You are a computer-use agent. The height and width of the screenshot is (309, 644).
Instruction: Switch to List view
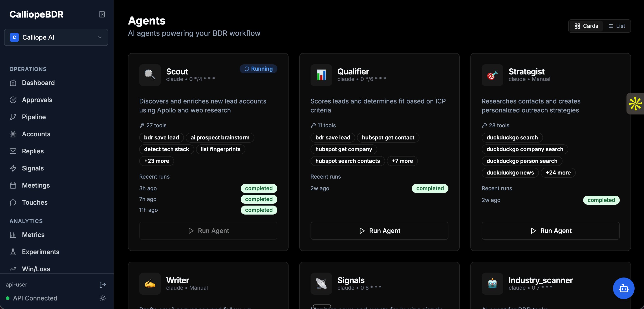pyautogui.click(x=616, y=26)
